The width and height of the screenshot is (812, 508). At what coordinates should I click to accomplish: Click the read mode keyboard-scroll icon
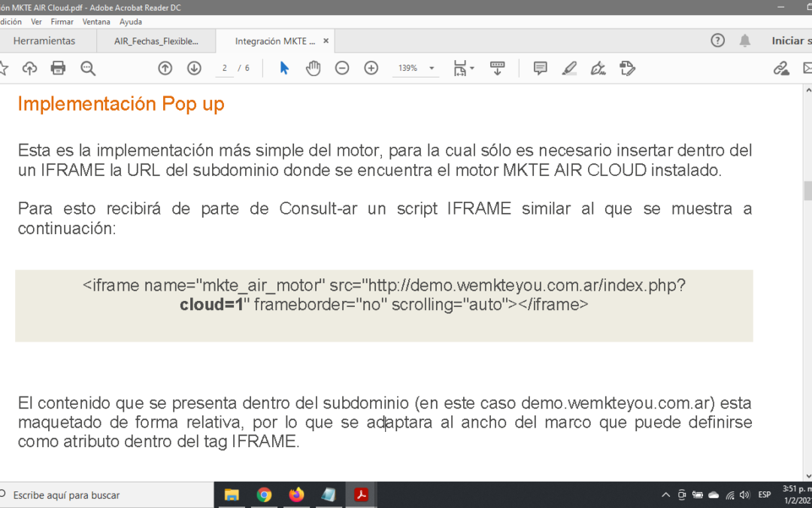coord(497,68)
